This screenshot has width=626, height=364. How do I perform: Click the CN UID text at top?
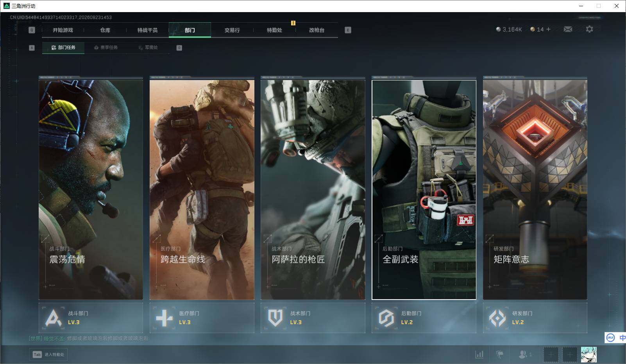61,18
